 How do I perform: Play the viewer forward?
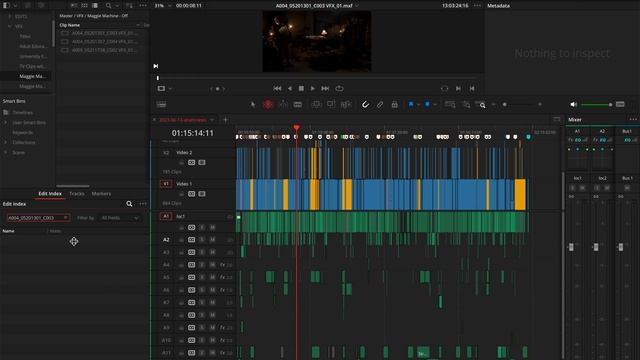coord(313,88)
